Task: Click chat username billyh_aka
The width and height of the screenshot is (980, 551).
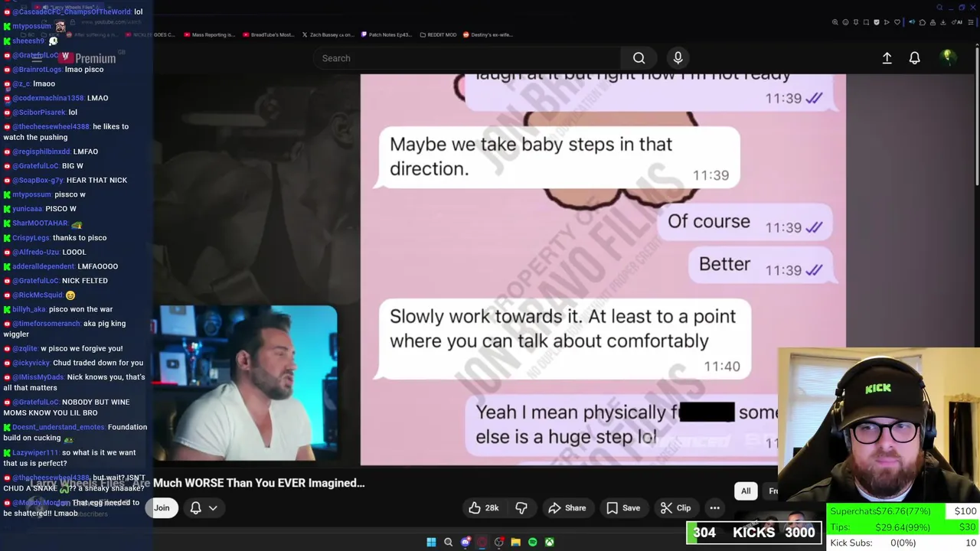Action: coord(29,309)
